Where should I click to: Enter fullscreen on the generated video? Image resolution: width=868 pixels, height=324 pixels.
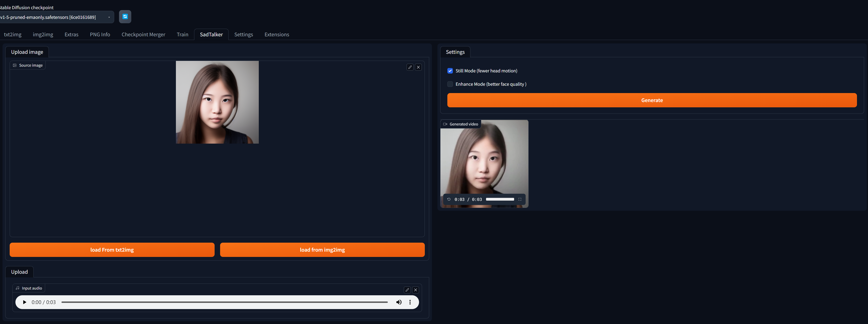click(x=520, y=199)
